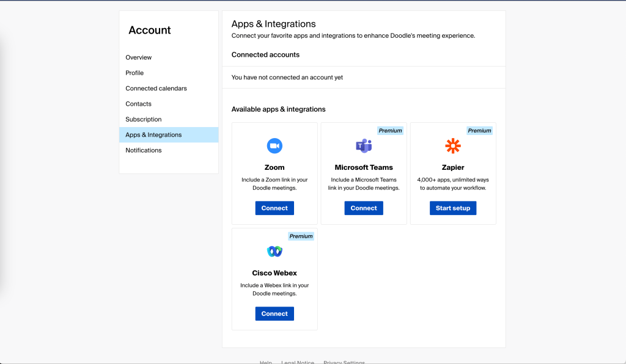Open Connected calendars settings
The height and width of the screenshot is (364, 626).
click(x=156, y=89)
